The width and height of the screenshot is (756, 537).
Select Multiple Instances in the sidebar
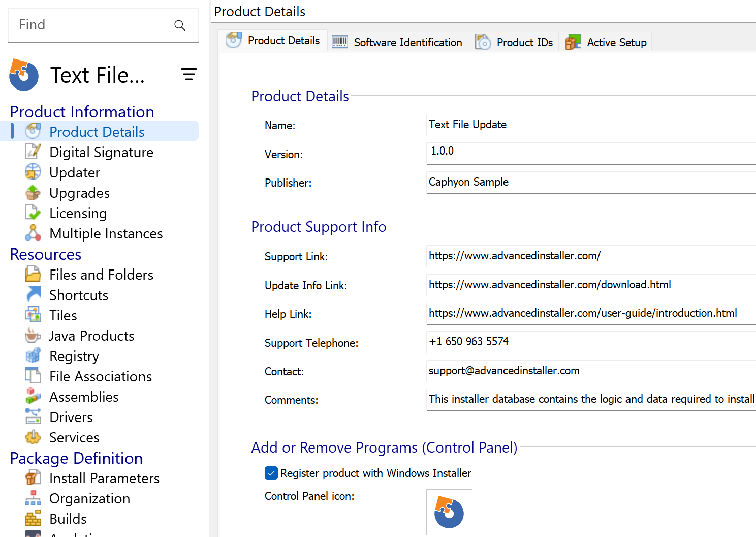click(x=106, y=233)
